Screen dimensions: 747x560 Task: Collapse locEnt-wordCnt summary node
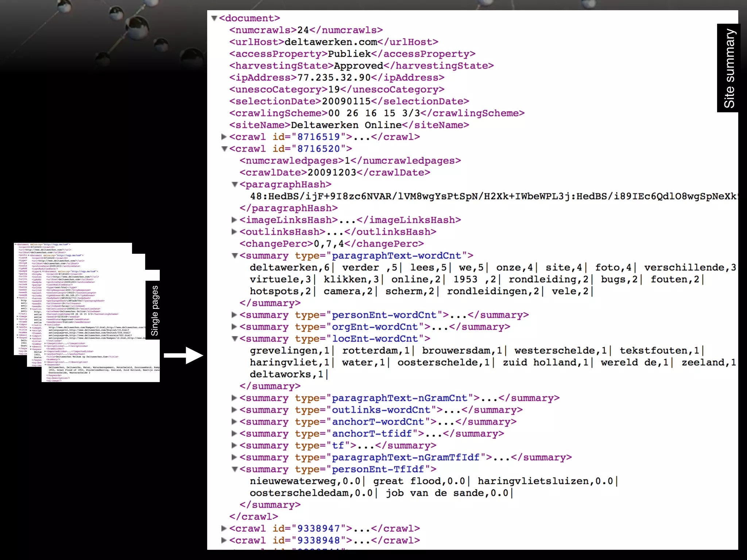235,339
